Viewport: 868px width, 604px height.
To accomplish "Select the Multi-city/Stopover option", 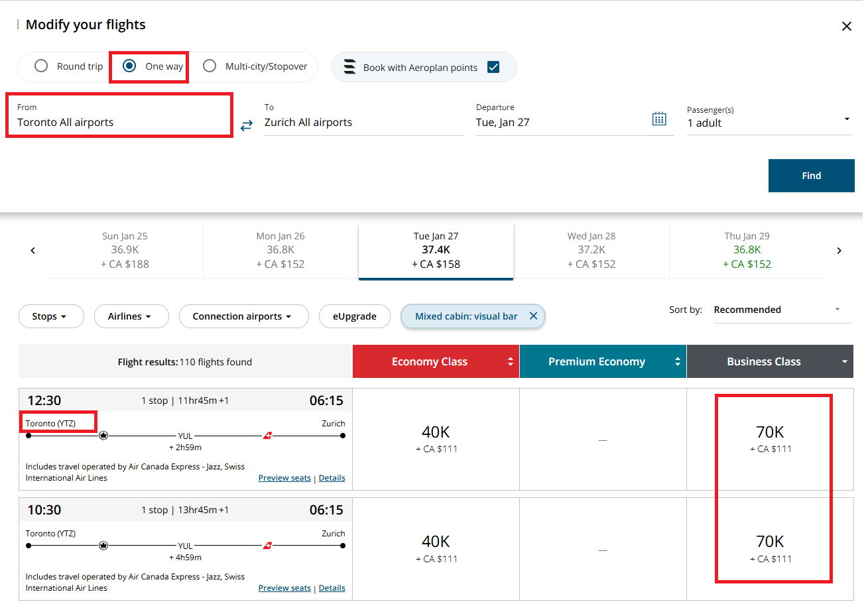I will tap(210, 66).
